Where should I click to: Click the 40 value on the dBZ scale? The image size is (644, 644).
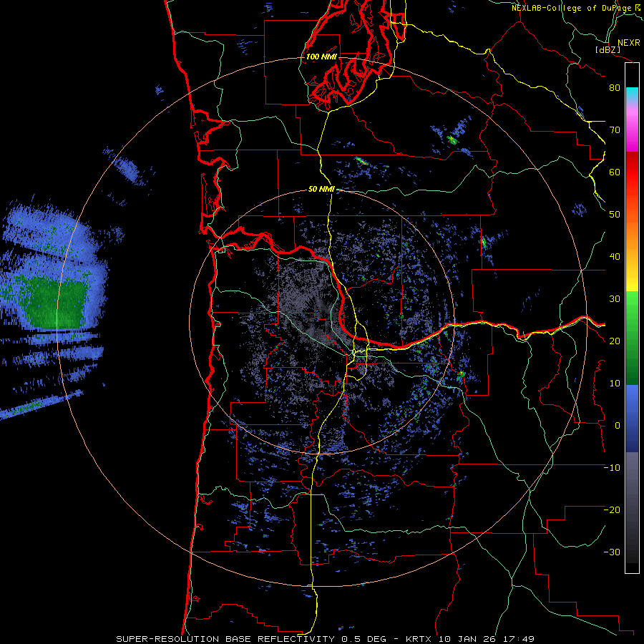click(615, 257)
